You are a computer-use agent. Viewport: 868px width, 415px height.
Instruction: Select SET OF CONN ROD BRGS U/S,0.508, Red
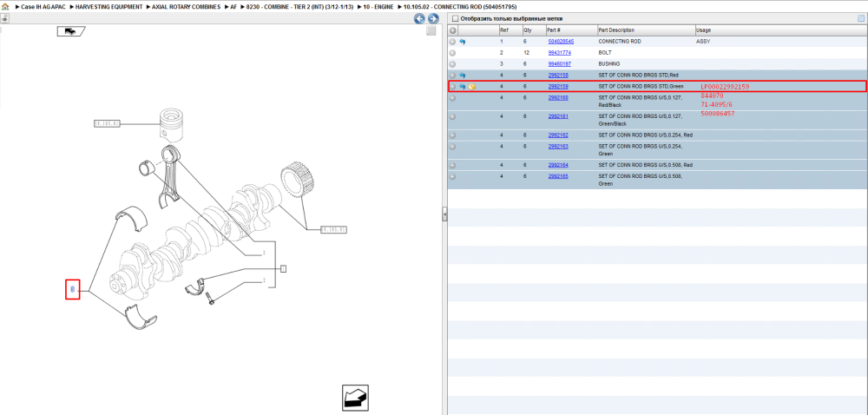point(646,165)
